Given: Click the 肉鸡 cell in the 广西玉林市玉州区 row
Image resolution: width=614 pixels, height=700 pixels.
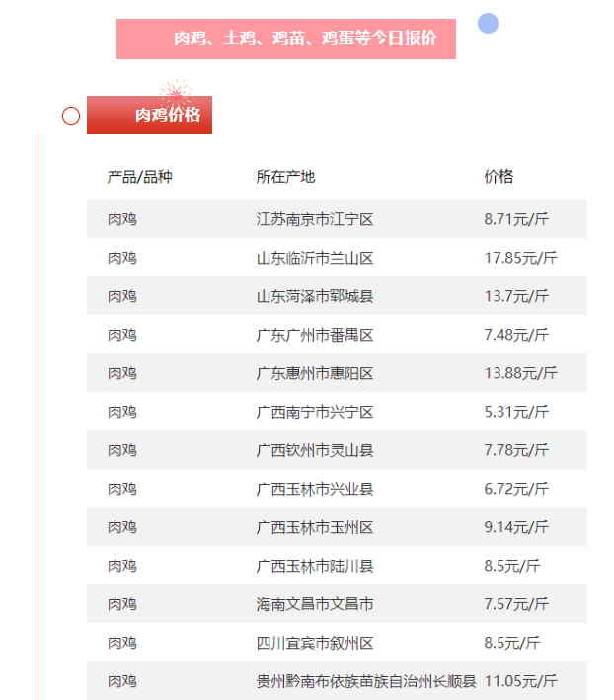Looking at the screenshot, I should pos(122,527).
